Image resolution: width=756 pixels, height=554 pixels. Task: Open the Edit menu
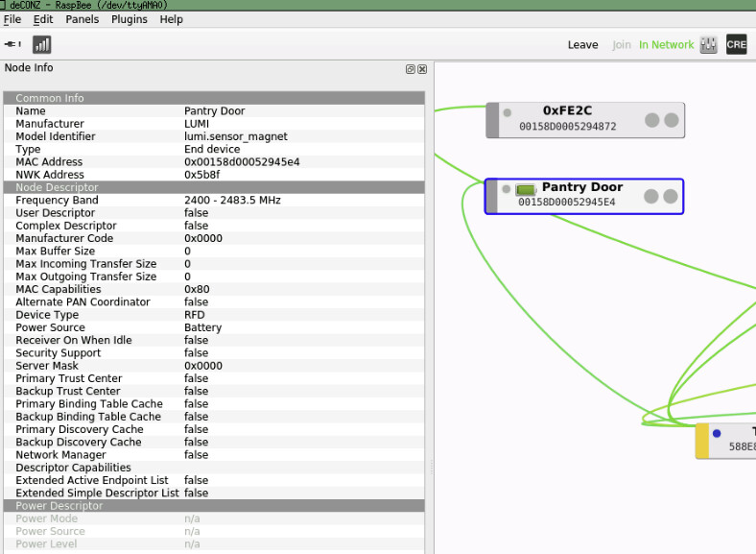43,19
